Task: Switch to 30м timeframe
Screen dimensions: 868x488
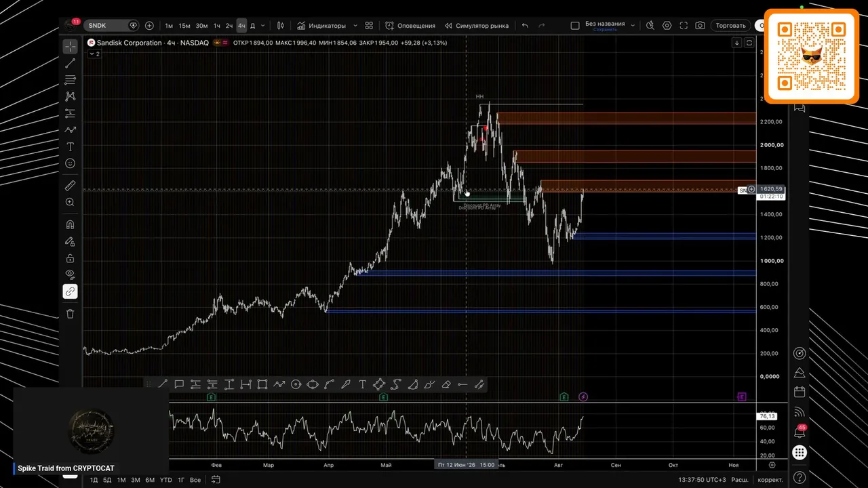Action: 201,26
